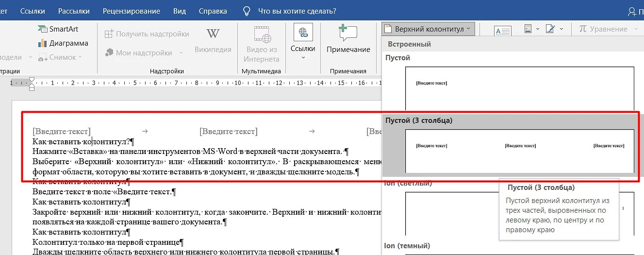Click the text box icon in ribbon
The width and height of the screenshot is (644, 255).
pos(502,31)
